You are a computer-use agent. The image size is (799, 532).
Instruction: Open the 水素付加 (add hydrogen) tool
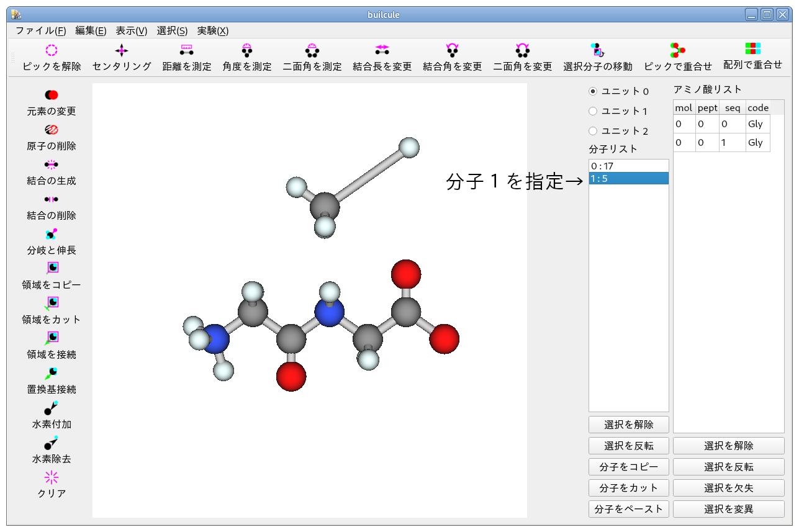point(51,414)
